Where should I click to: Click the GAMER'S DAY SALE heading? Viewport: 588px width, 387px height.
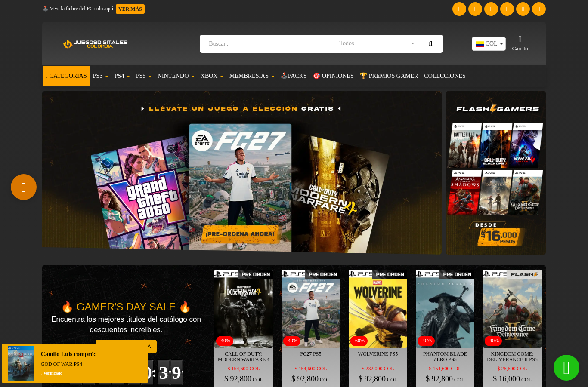click(126, 307)
